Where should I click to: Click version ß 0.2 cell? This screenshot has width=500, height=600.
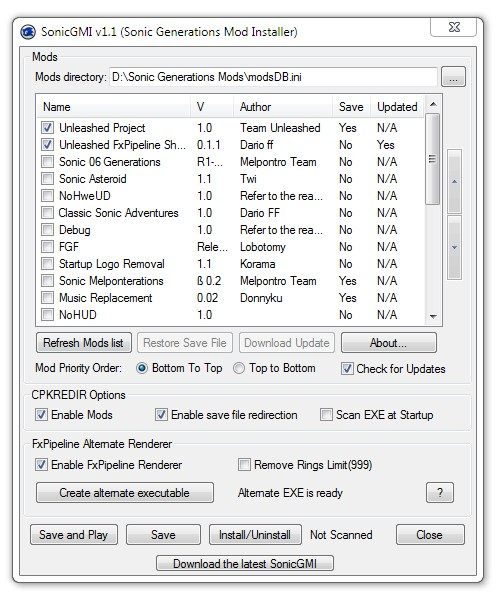(209, 281)
